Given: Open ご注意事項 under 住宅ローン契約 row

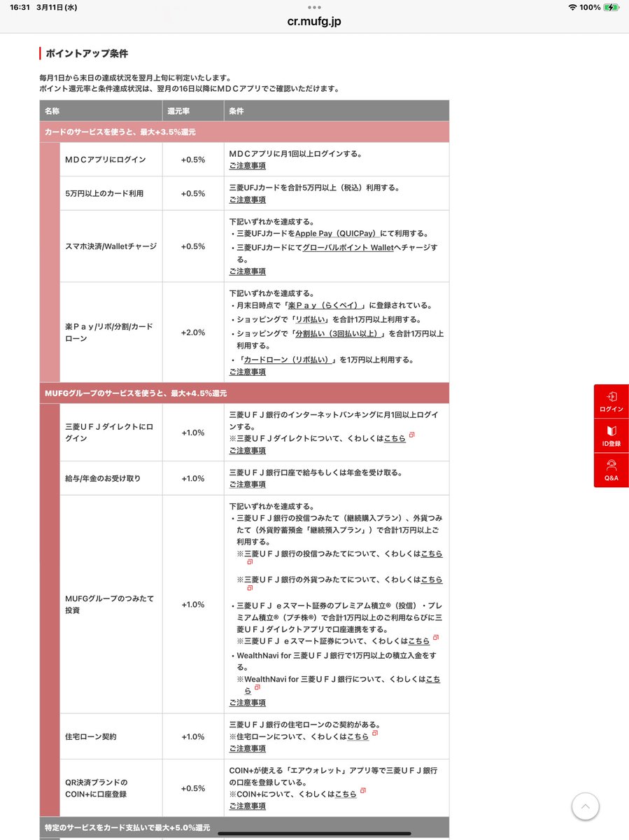Looking at the screenshot, I should click(x=248, y=748).
